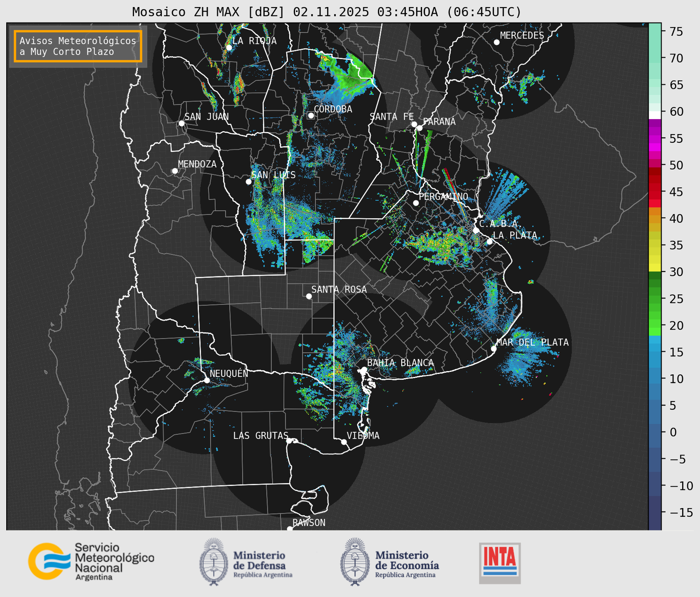The height and width of the screenshot is (597, 700).
Task: Click the Pergamino city label
Action: 443,196
